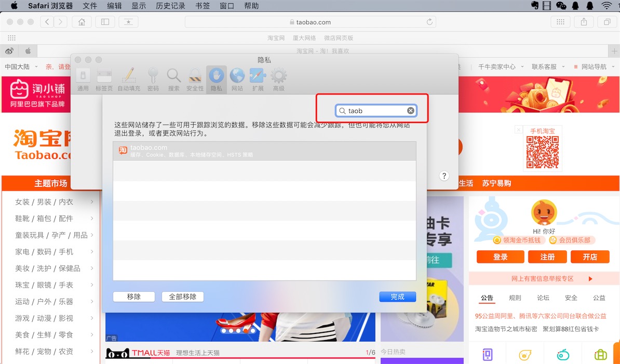The height and width of the screenshot is (364, 620).
Task: Switch to the 规则 tab on Taobao
Action: point(515,298)
